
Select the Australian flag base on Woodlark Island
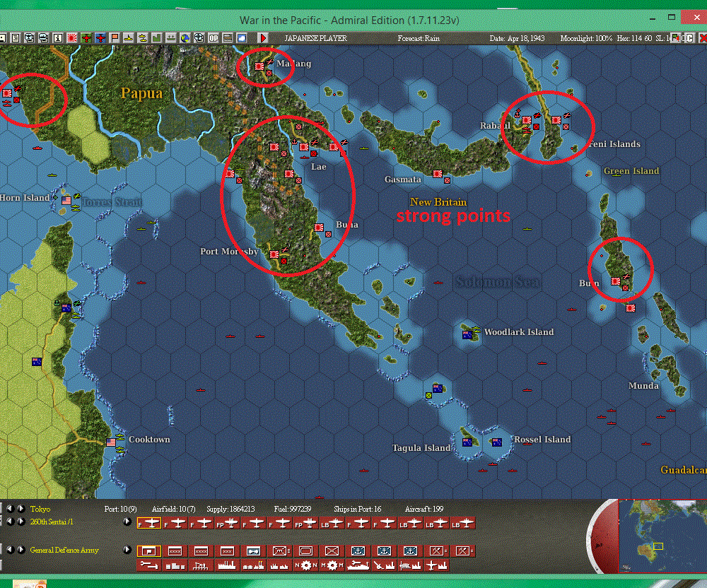point(467,335)
